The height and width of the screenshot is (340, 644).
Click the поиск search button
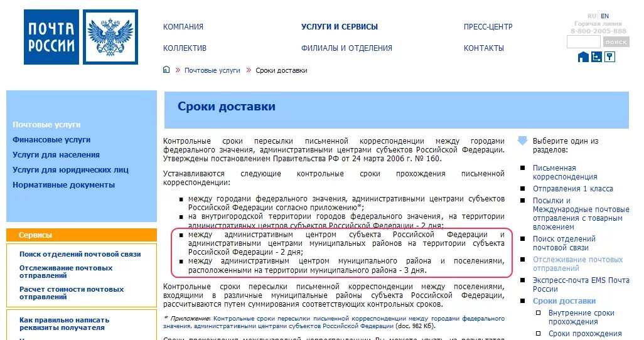pyautogui.click(x=616, y=42)
